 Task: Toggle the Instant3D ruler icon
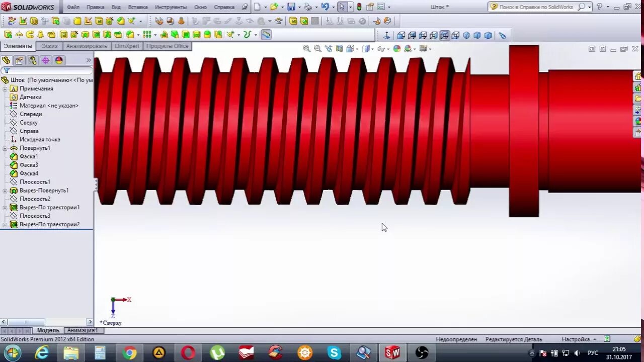tap(266, 35)
